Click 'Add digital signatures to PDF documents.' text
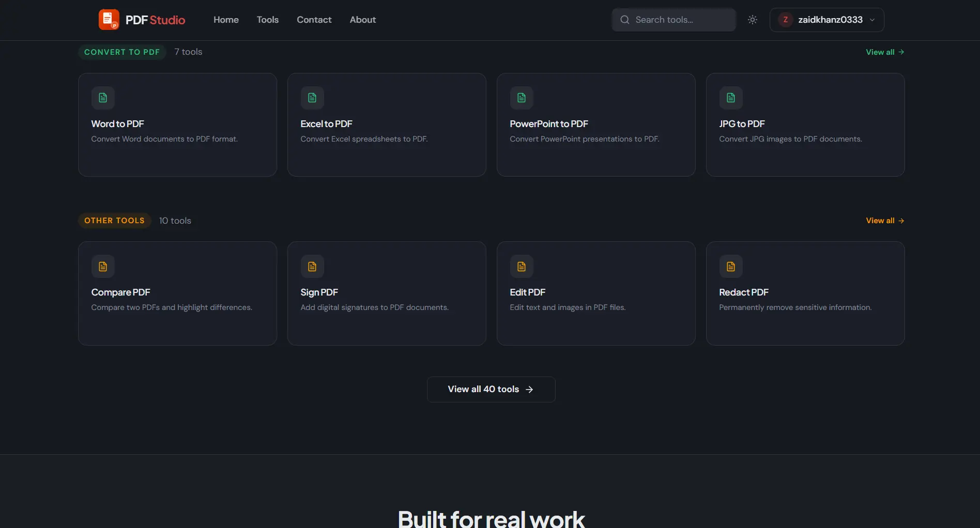Image resolution: width=980 pixels, height=528 pixels. click(x=374, y=307)
